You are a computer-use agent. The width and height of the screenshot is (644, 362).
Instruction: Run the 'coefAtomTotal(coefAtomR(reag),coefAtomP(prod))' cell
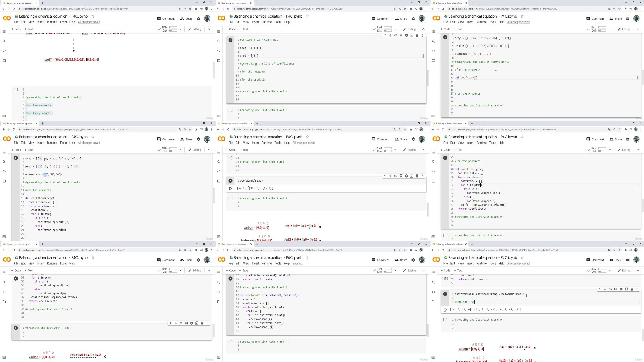coord(445,294)
